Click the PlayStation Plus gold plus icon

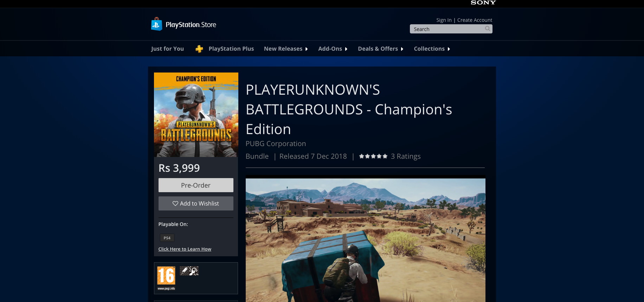(199, 49)
